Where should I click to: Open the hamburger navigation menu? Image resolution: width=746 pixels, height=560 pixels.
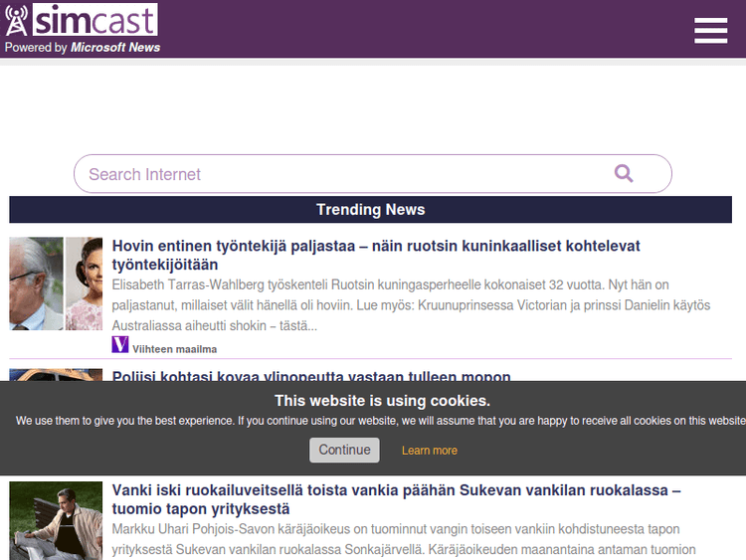(710, 30)
